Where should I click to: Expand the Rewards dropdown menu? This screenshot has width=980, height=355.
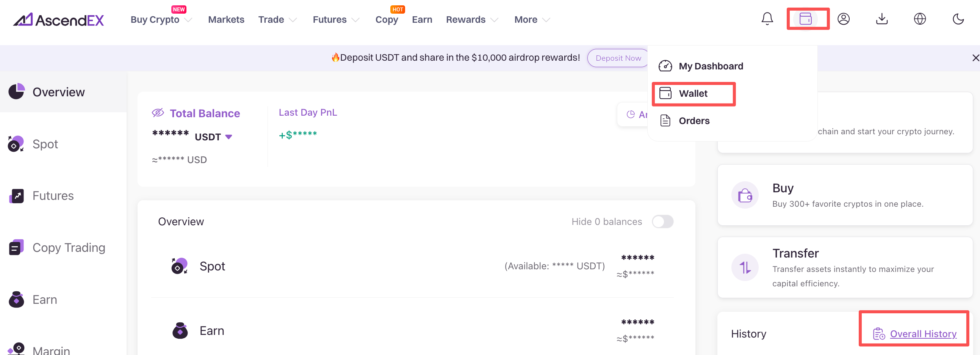472,20
